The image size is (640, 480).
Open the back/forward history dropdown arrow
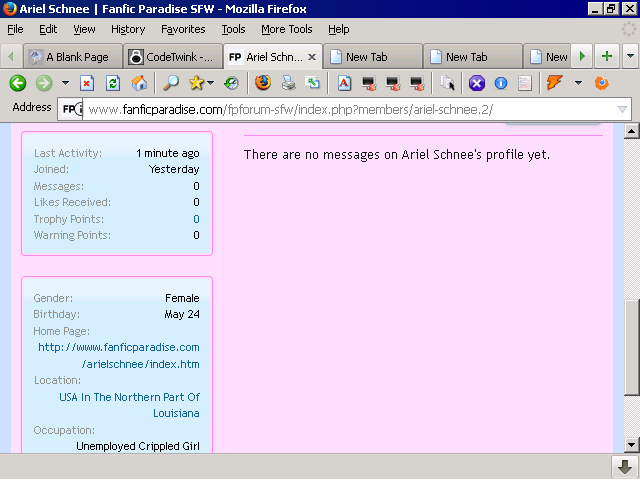point(65,83)
